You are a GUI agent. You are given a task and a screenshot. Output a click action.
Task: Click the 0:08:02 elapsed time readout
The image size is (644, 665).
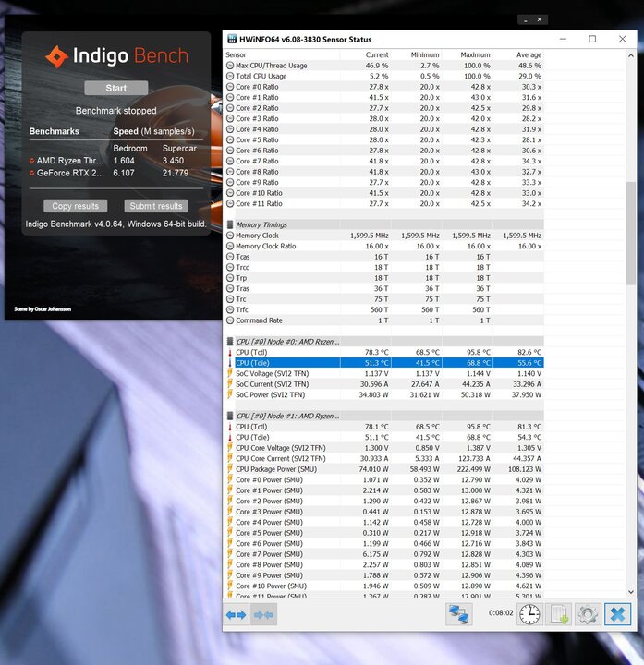click(501, 613)
